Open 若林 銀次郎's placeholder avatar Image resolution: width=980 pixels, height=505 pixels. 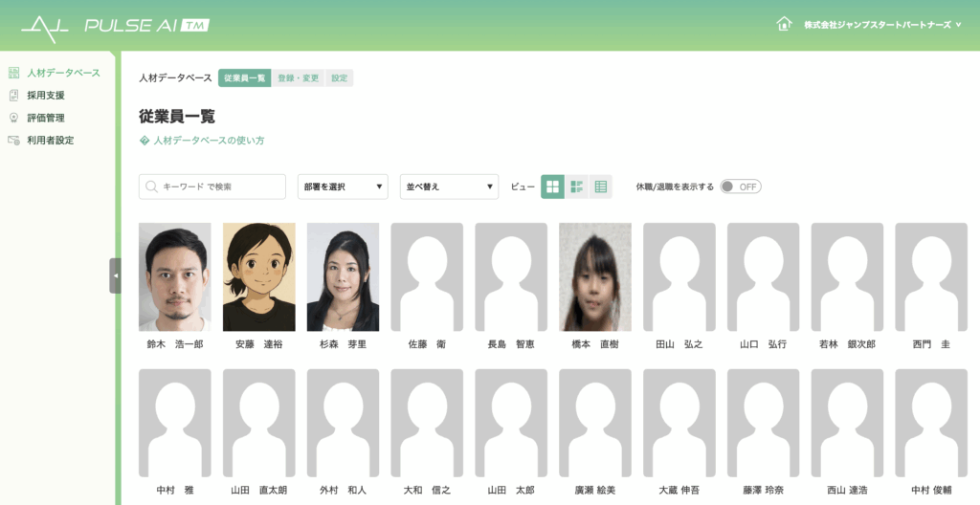[x=848, y=276]
